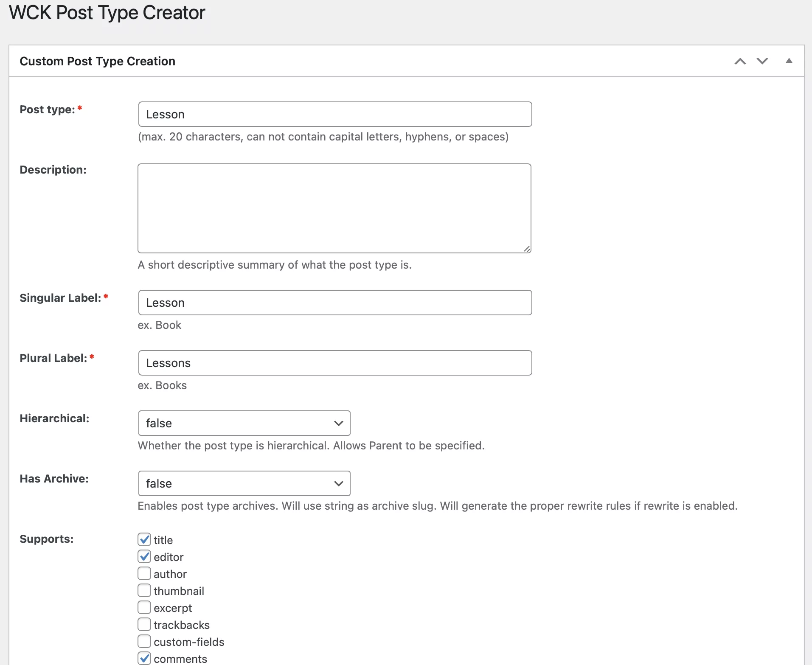Image resolution: width=812 pixels, height=665 pixels.
Task: Click the Singular Label input field
Action: [x=335, y=303]
